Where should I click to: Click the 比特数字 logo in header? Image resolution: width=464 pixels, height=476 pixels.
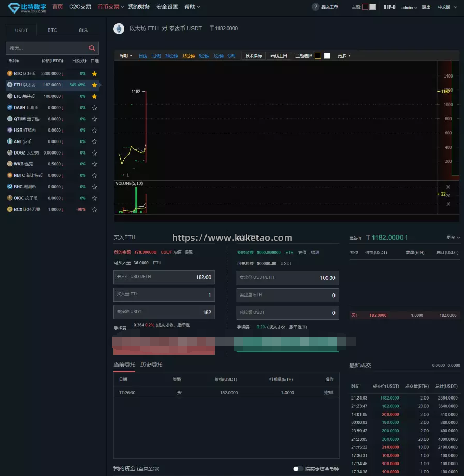(x=27, y=7)
